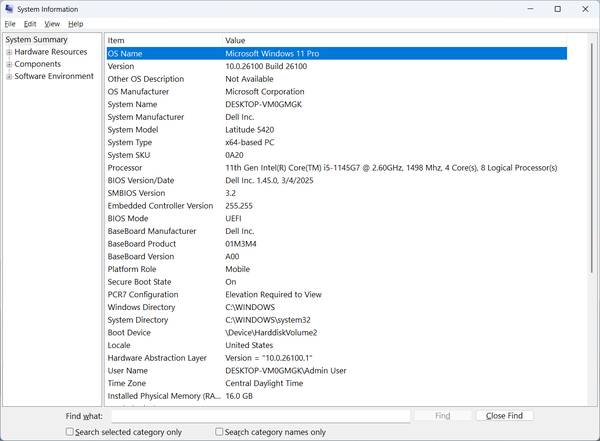Enable Search category names only checkbox

[219, 432]
